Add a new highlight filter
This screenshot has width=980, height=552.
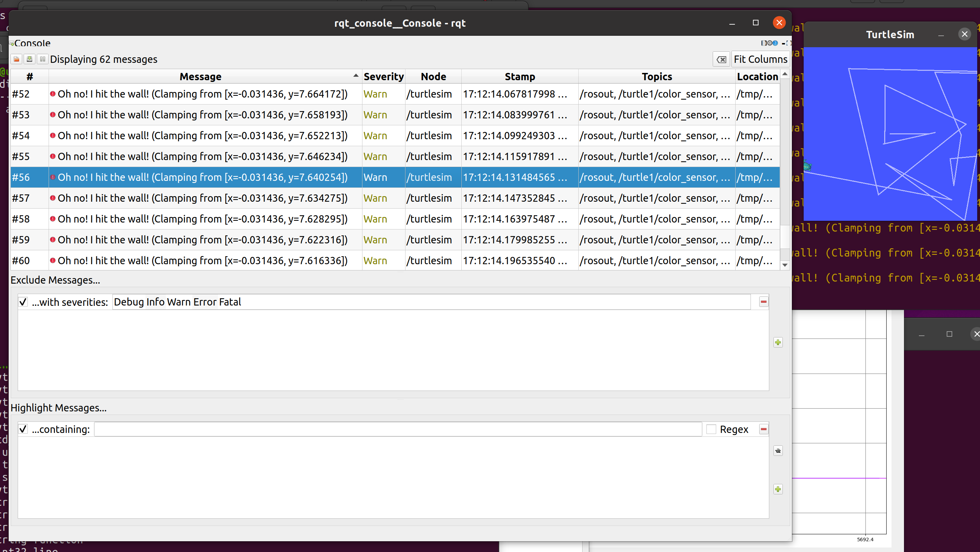pyautogui.click(x=778, y=489)
